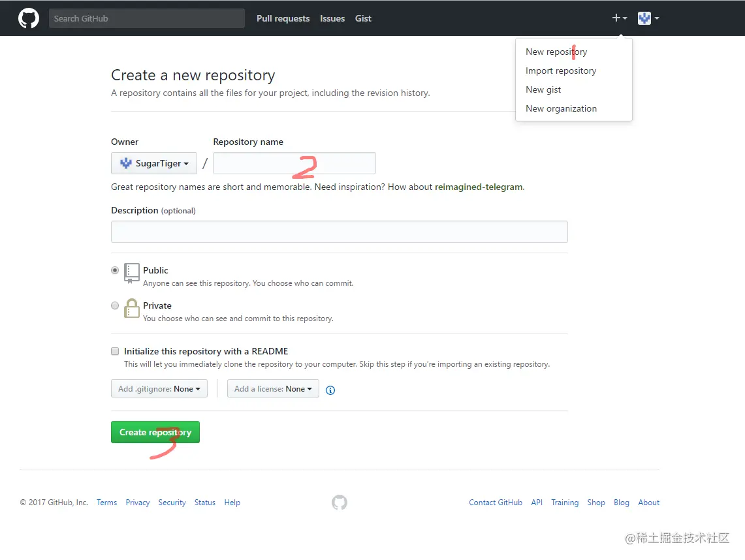
Task: Open the Privacy footer link
Action: coord(138,503)
